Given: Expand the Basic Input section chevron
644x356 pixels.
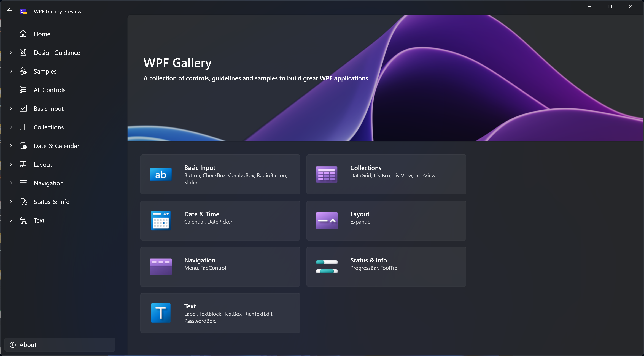Looking at the screenshot, I should tap(11, 108).
